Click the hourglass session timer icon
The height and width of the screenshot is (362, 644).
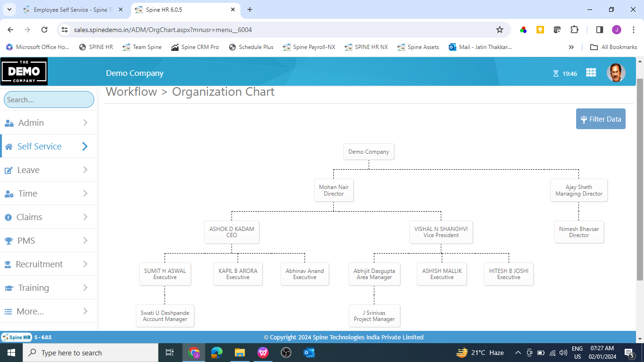pos(556,74)
